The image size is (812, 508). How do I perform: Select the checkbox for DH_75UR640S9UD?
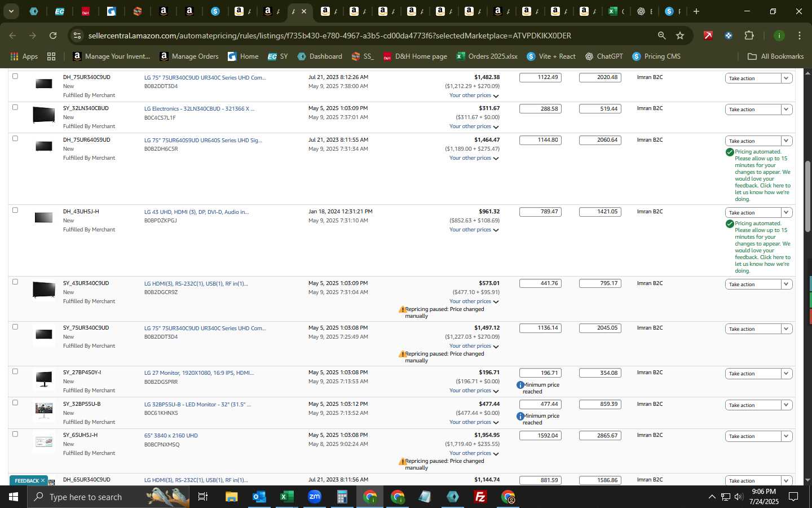(15, 139)
